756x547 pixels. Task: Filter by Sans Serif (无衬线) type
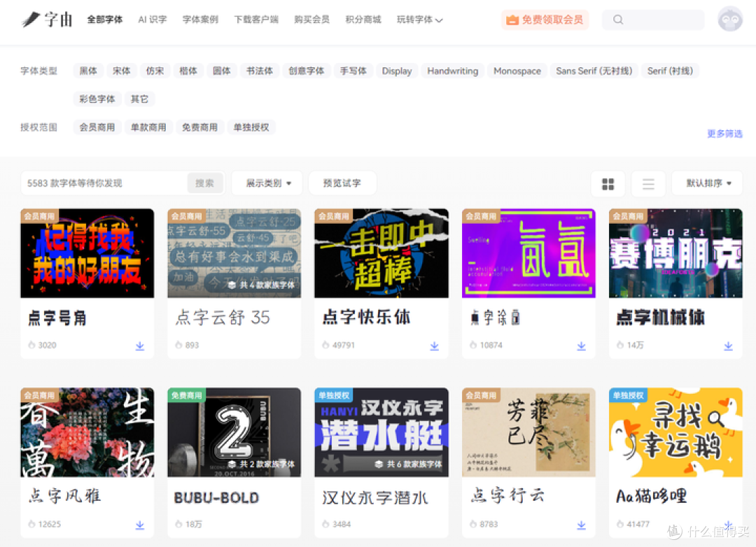click(594, 71)
